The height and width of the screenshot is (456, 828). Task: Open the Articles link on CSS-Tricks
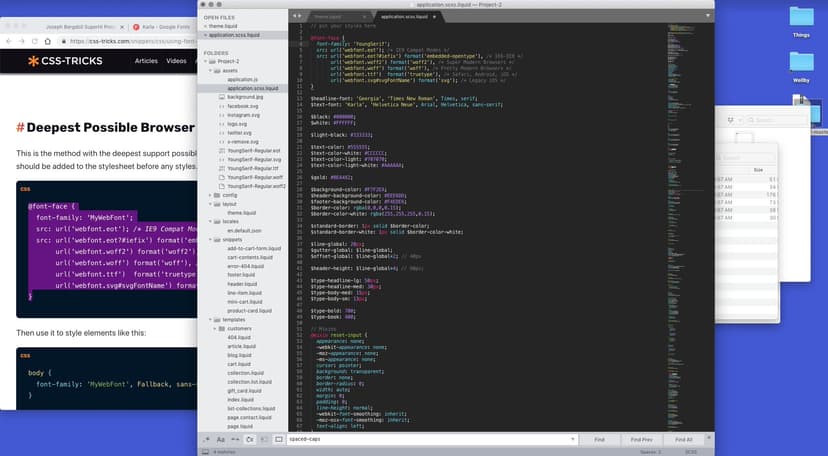click(x=146, y=61)
